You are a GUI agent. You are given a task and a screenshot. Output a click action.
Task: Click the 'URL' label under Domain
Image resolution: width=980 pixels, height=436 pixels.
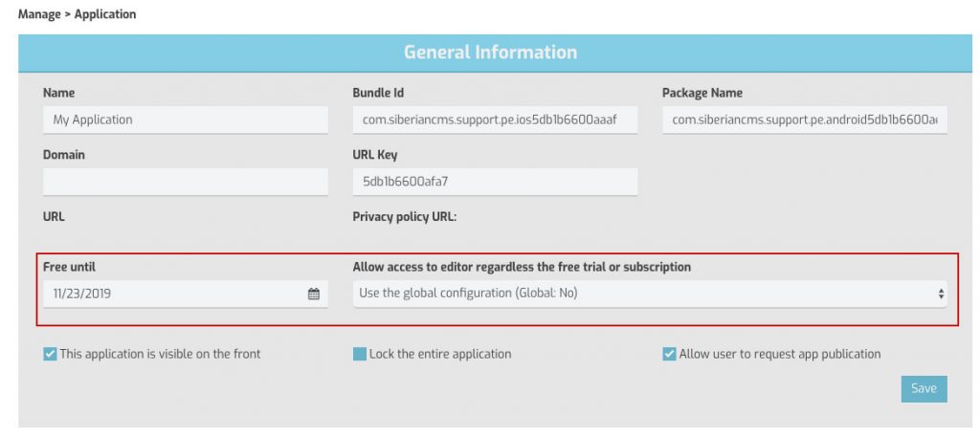pyautogui.click(x=54, y=216)
